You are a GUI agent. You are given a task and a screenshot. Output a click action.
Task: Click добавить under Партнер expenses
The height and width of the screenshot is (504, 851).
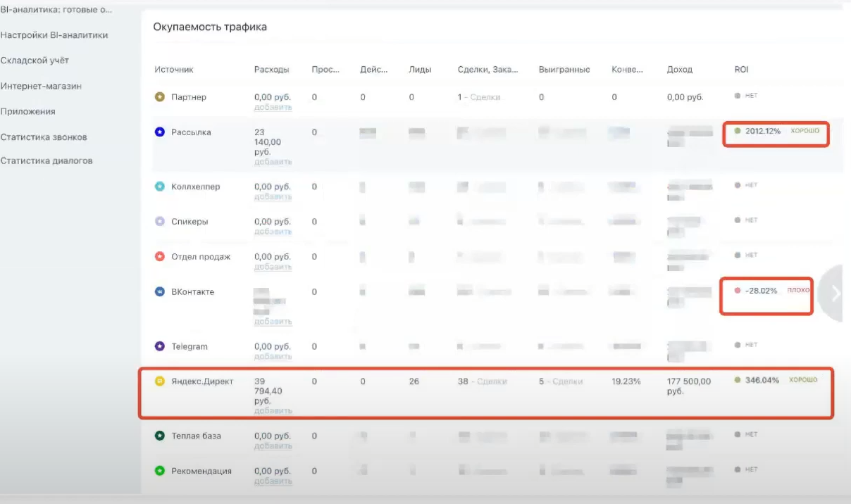coord(273,107)
